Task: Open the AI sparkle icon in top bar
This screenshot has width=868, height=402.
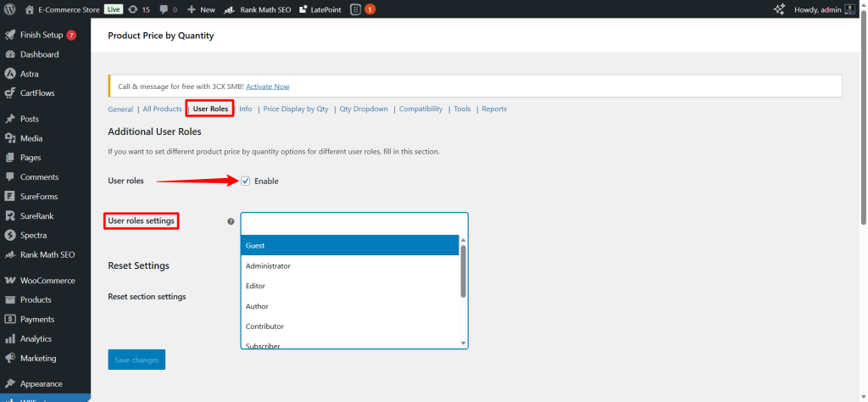Action: click(x=780, y=9)
